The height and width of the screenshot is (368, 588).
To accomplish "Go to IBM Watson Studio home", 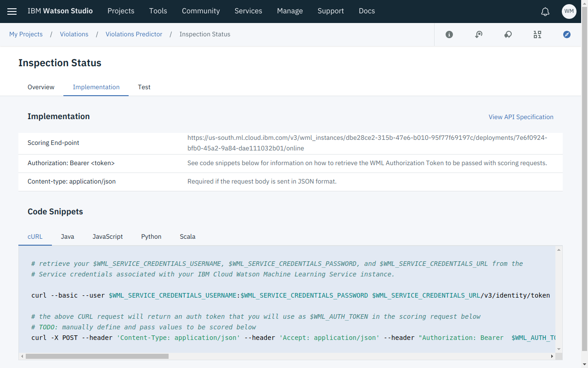I will point(60,11).
